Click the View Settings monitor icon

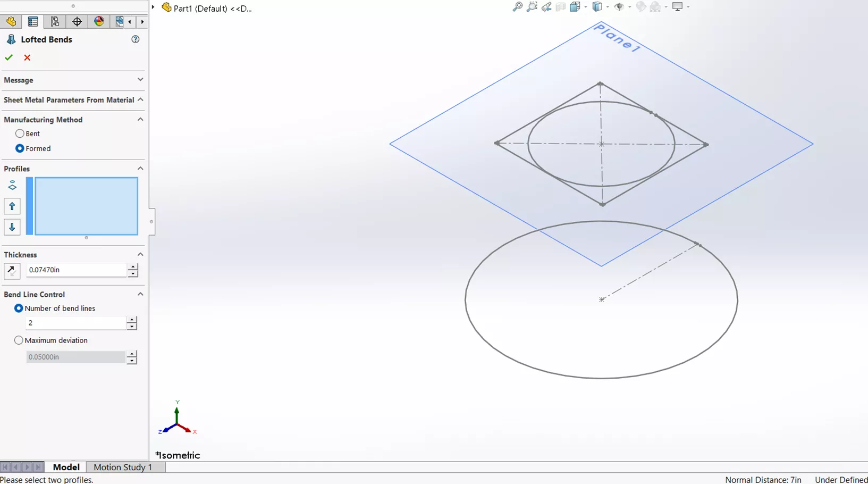(678, 7)
